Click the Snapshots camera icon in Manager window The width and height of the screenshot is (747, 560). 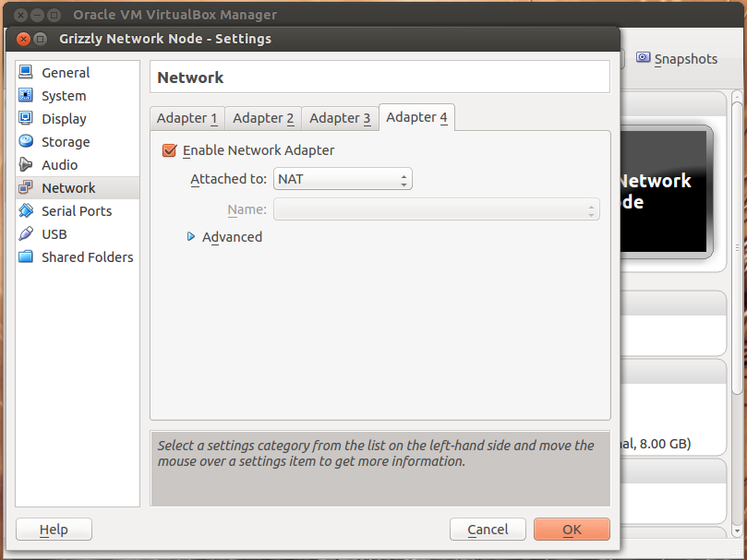click(644, 57)
